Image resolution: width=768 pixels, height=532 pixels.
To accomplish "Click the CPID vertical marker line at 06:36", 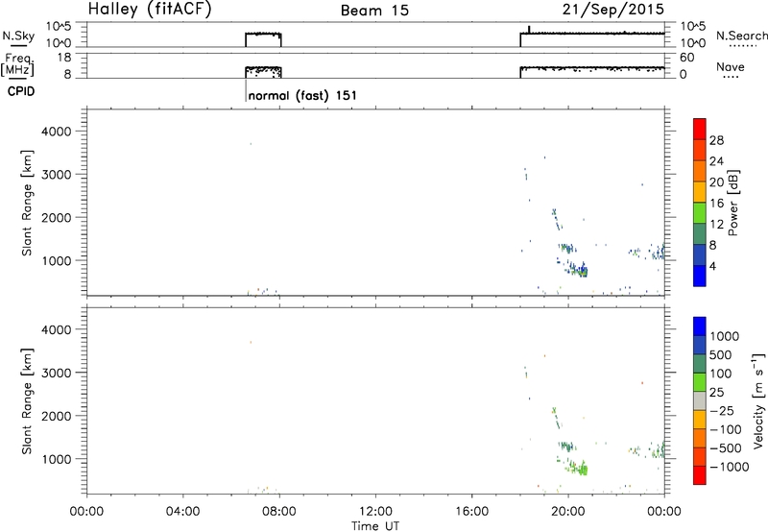I will point(246,90).
